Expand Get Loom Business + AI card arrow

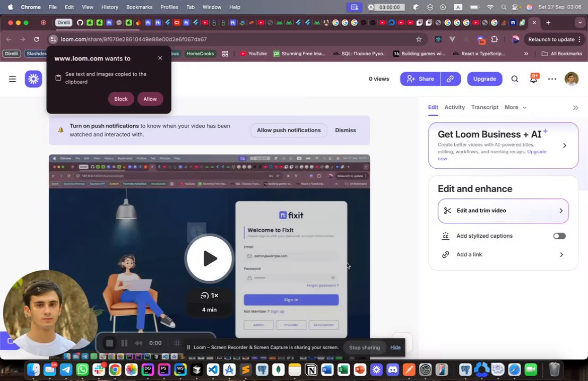click(x=564, y=145)
